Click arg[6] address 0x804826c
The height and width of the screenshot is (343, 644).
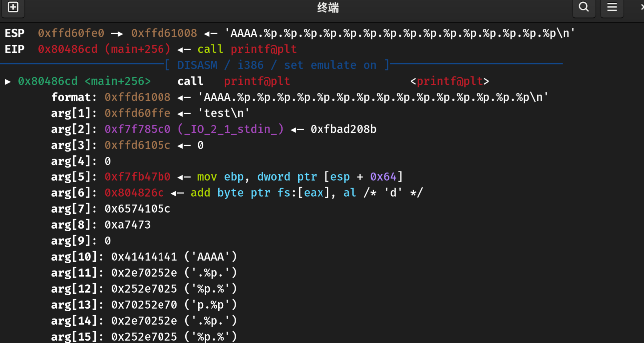click(x=134, y=193)
